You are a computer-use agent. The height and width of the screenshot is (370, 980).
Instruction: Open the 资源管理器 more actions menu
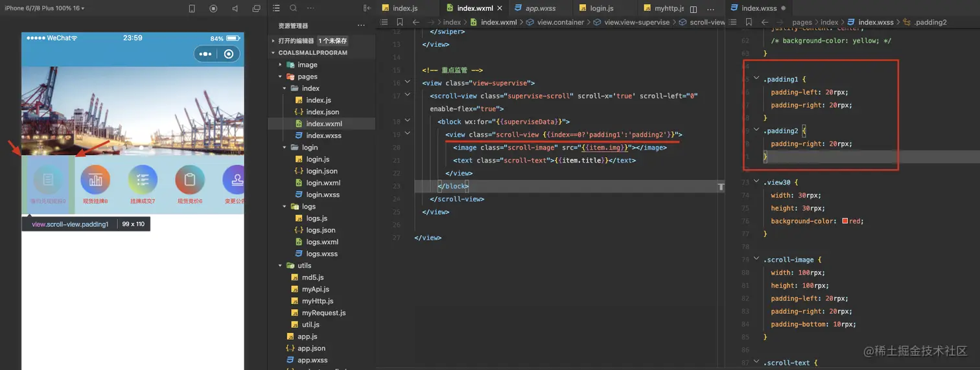[x=361, y=26]
